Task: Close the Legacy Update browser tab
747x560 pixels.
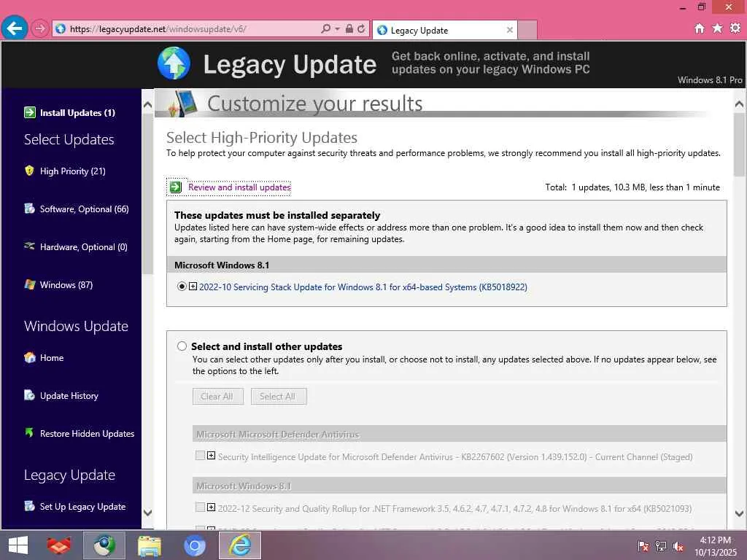Action: (509, 30)
